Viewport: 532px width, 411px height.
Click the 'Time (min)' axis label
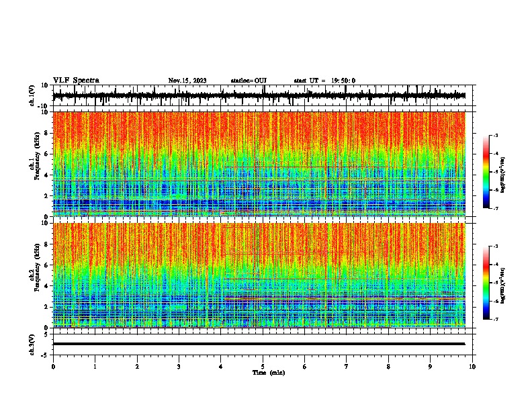[269, 373]
